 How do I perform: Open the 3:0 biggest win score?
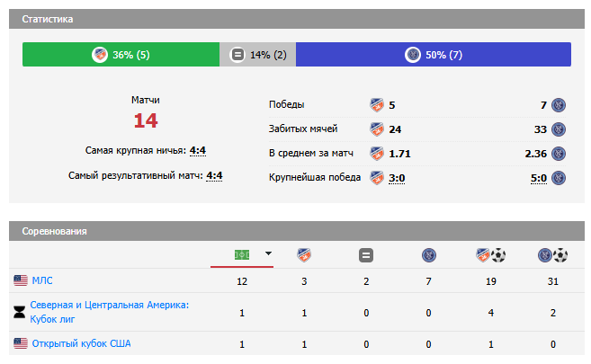pos(397,178)
